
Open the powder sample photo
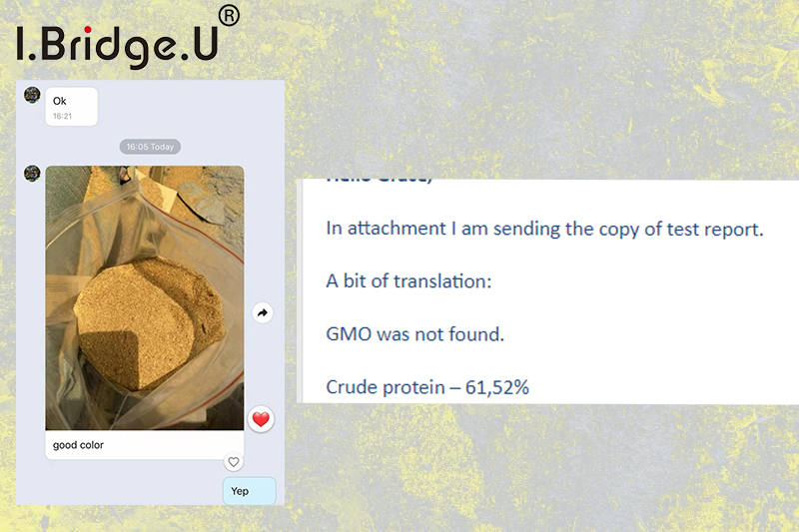(x=145, y=297)
